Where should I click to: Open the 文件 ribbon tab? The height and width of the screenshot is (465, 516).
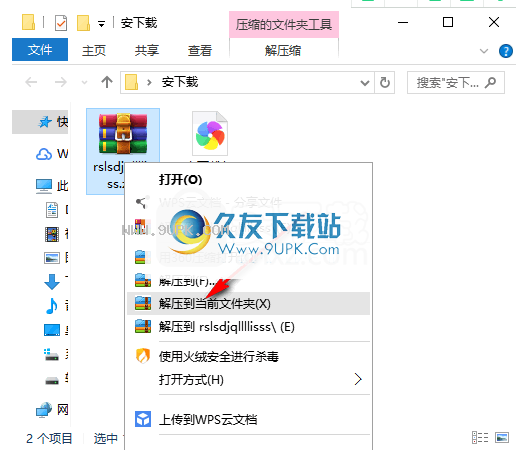click(x=40, y=50)
